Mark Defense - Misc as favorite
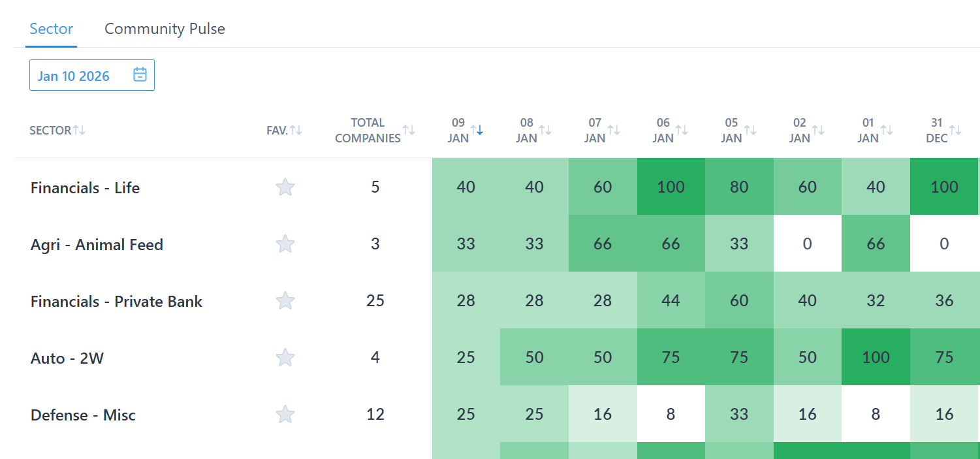Viewport: 980px width, 459px height. click(x=285, y=415)
